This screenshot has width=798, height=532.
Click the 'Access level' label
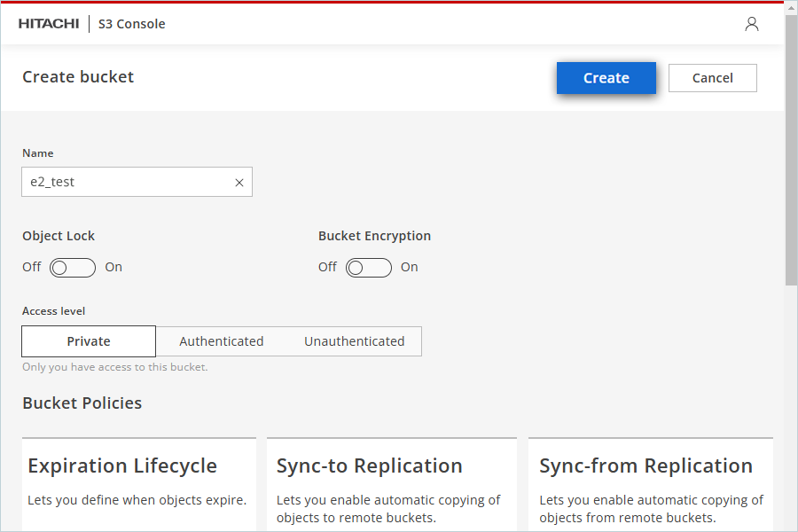click(x=53, y=311)
